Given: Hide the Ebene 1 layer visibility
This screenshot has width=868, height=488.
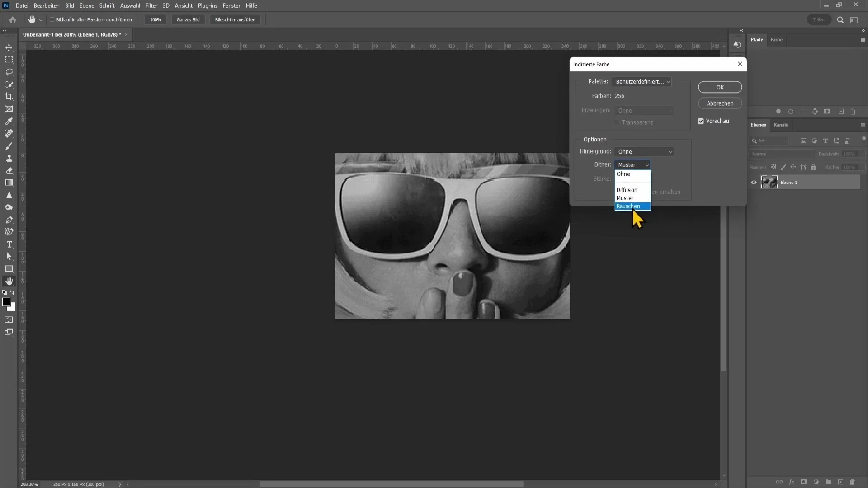Looking at the screenshot, I should pos(754,183).
